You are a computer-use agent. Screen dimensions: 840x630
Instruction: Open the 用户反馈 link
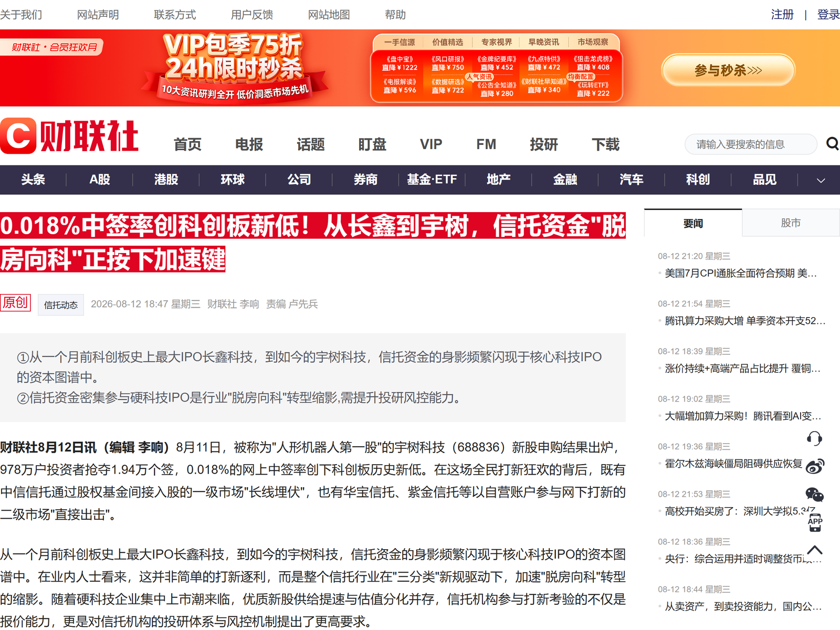(252, 15)
